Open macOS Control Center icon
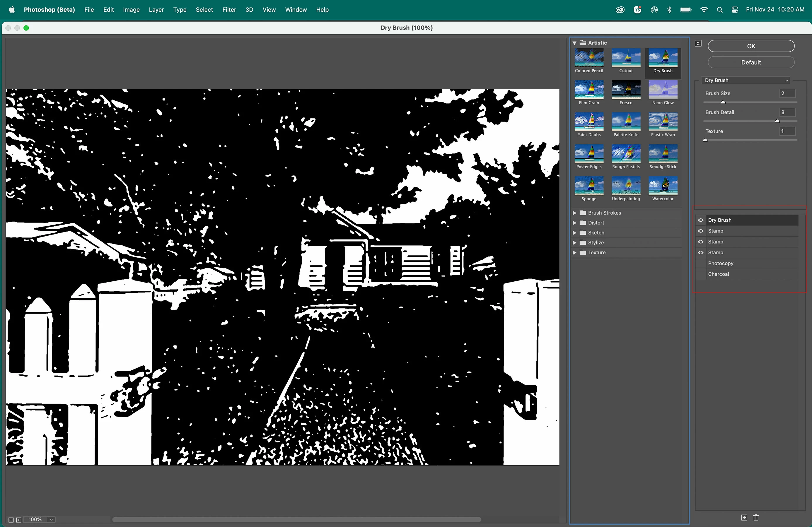 click(x=735, y=10)
